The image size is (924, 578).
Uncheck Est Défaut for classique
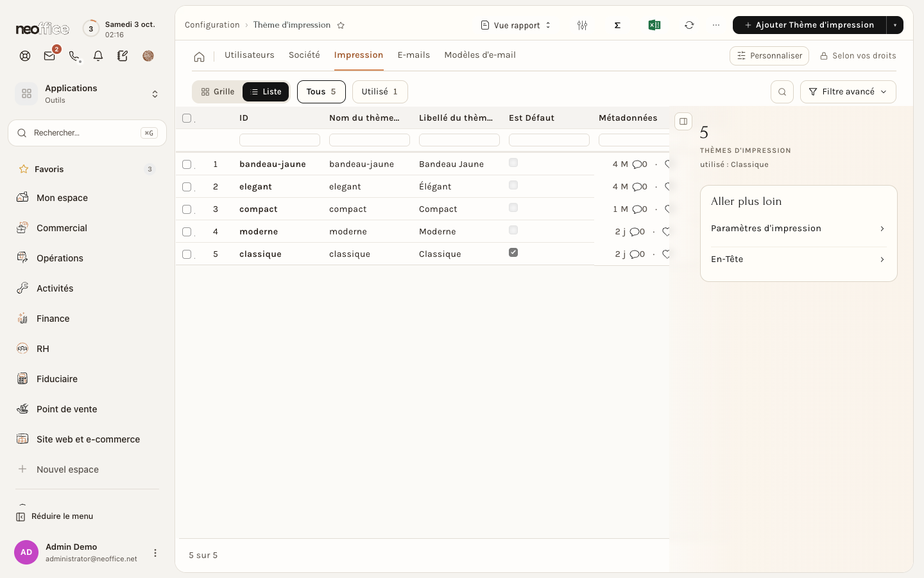pyautogui.click(x=513, y=252)
